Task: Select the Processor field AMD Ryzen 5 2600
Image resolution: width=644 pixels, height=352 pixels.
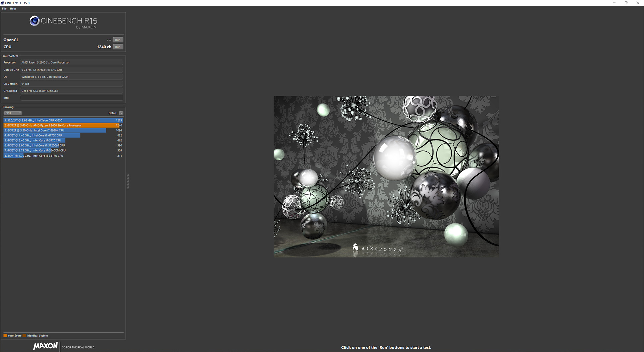Action: click(x=72, y=62)
